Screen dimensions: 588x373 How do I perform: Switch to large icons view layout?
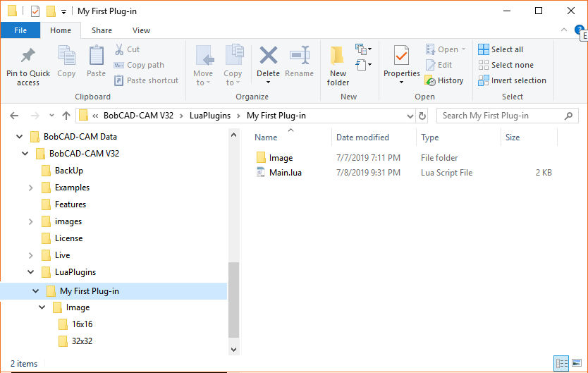[579, 364]
